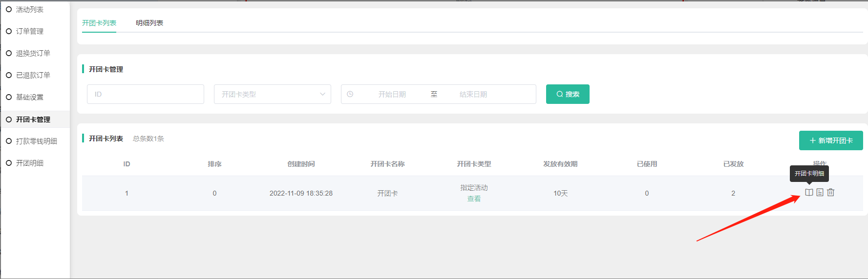The height and width of the screenshot is (279, 868).
Task: Click the circle icon beside 开团明细
Action: point(9,163)
